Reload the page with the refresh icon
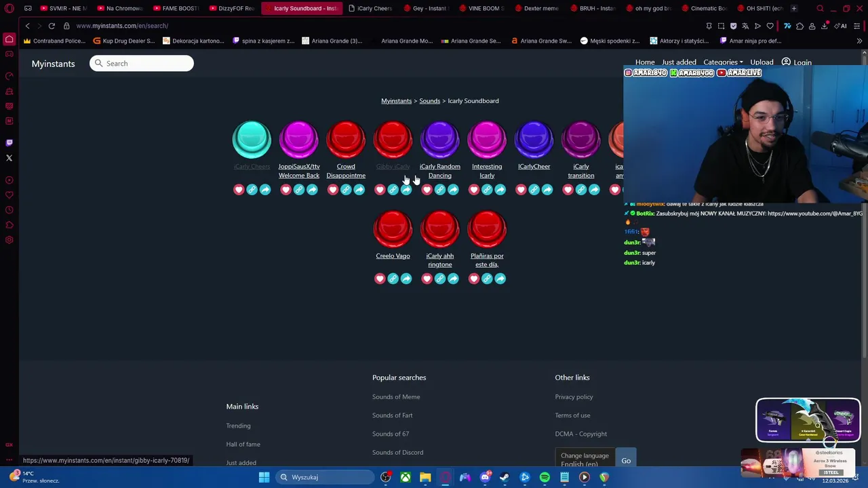868x488 pixels. coord(52,26)
